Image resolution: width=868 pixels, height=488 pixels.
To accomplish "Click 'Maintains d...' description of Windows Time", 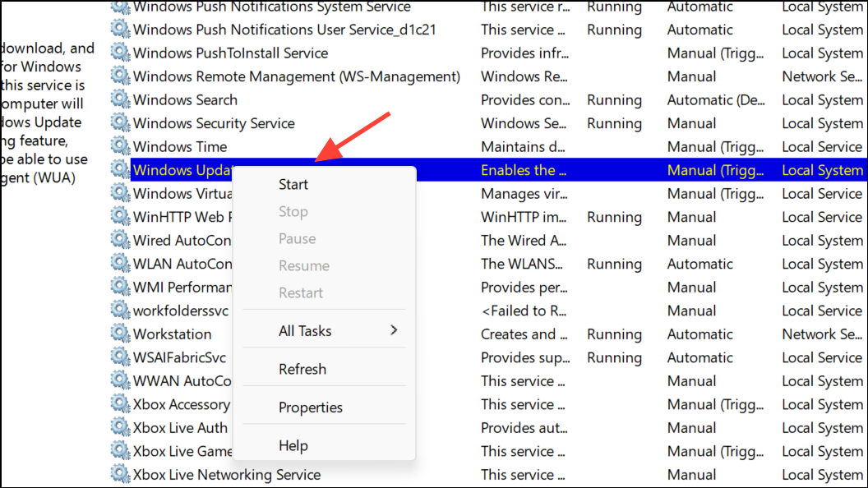I will (523, 146).
